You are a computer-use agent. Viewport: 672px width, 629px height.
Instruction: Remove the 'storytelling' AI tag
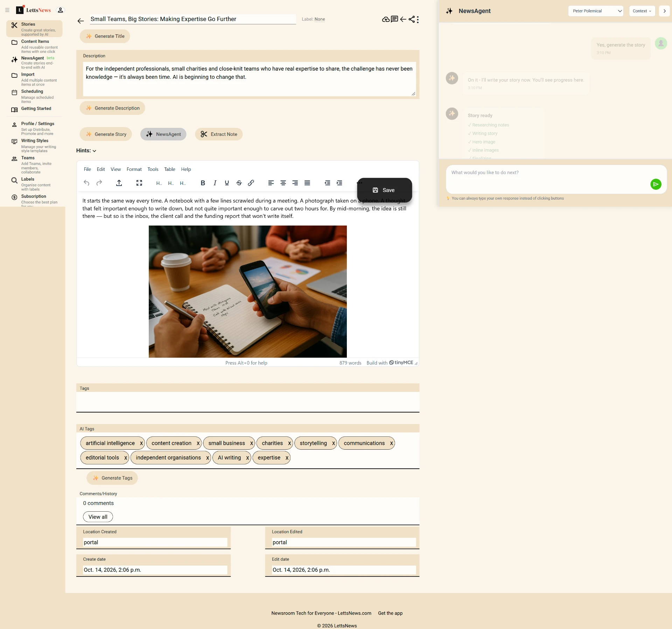[x=334, y=443]
